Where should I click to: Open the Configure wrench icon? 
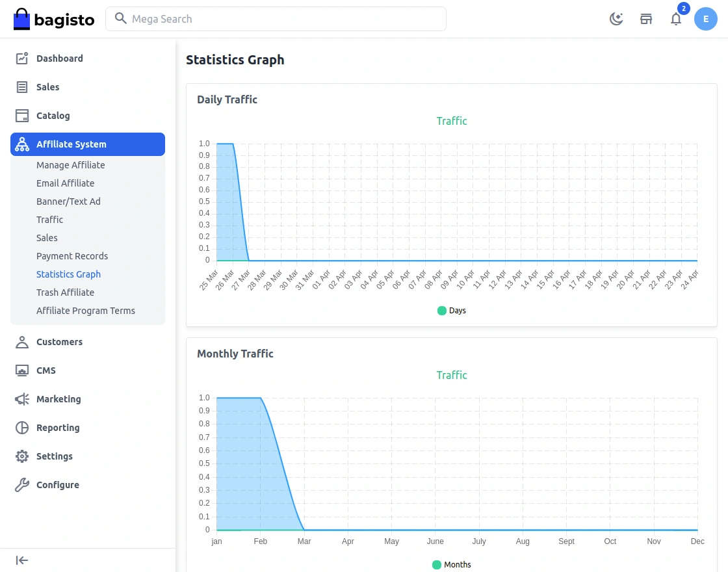click(21, 484)
